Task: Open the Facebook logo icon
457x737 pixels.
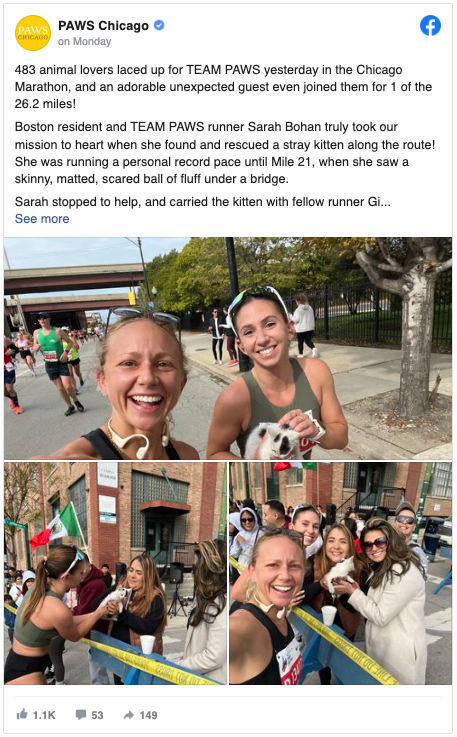Action: coord(430,26)
